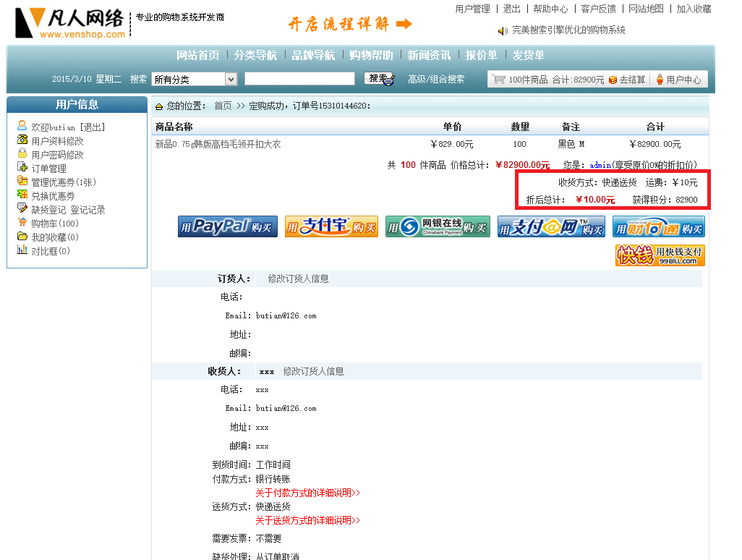Click the welcome user avatar icon

[x=22, y=125]
